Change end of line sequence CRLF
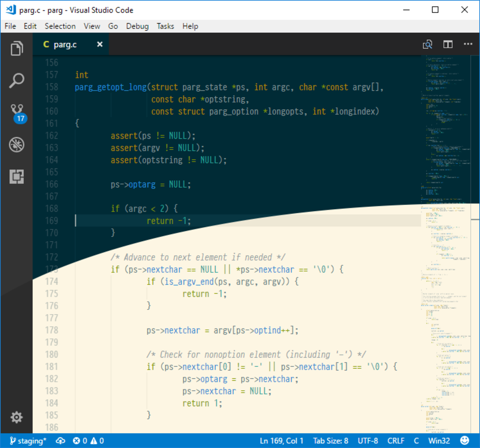 click(396, 441)
